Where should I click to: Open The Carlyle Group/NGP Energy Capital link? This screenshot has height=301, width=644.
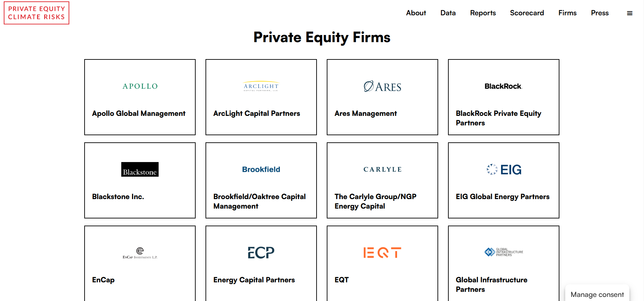375,201
